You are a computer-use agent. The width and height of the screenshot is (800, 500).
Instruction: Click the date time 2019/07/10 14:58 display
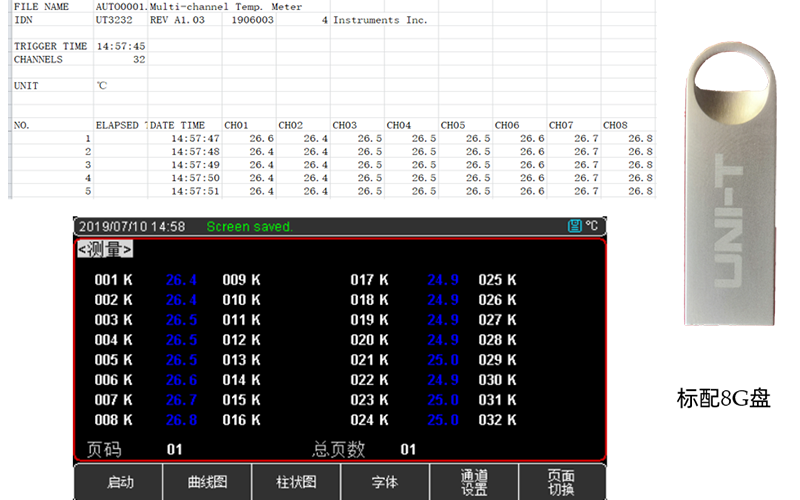tap(131, 227)
